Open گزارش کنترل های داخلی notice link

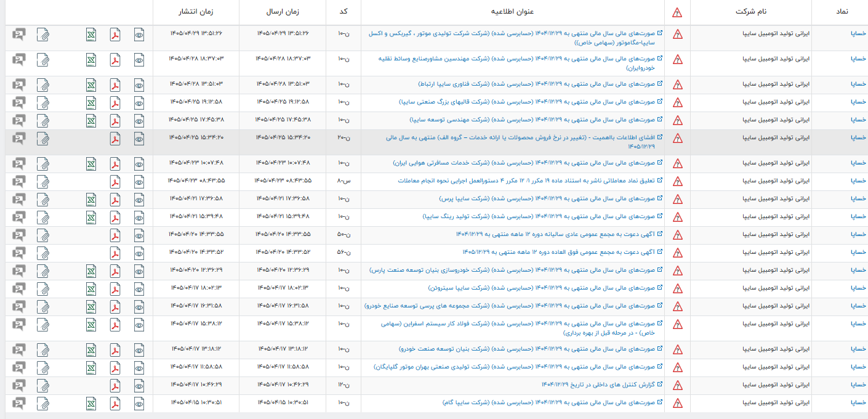(600, 384)
